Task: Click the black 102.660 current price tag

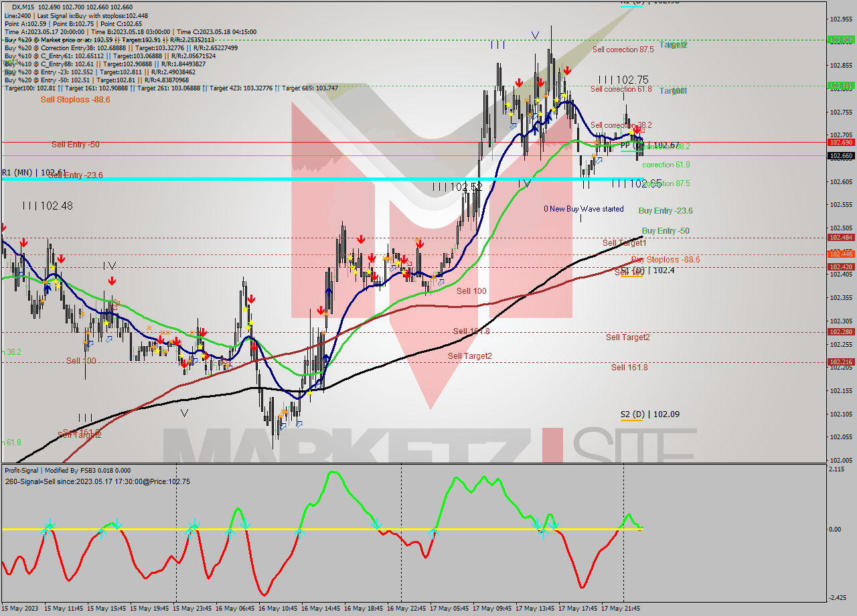Action: tap(841, 155)
